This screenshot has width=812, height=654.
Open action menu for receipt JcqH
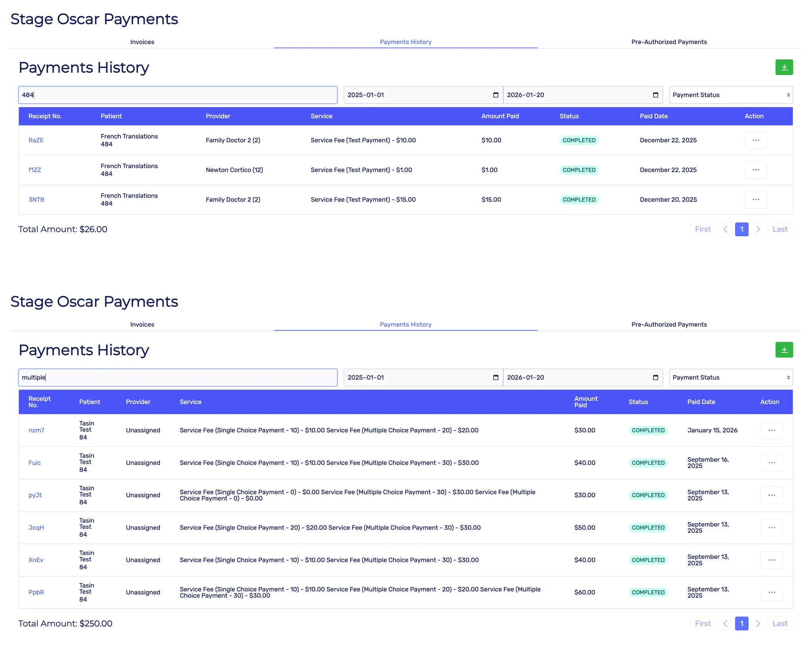point(771,528)
